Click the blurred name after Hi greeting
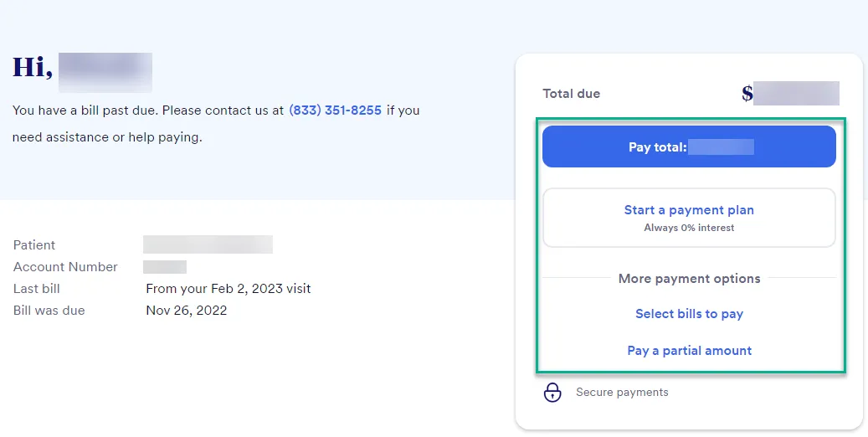868x437 pixels. [105, 72]
